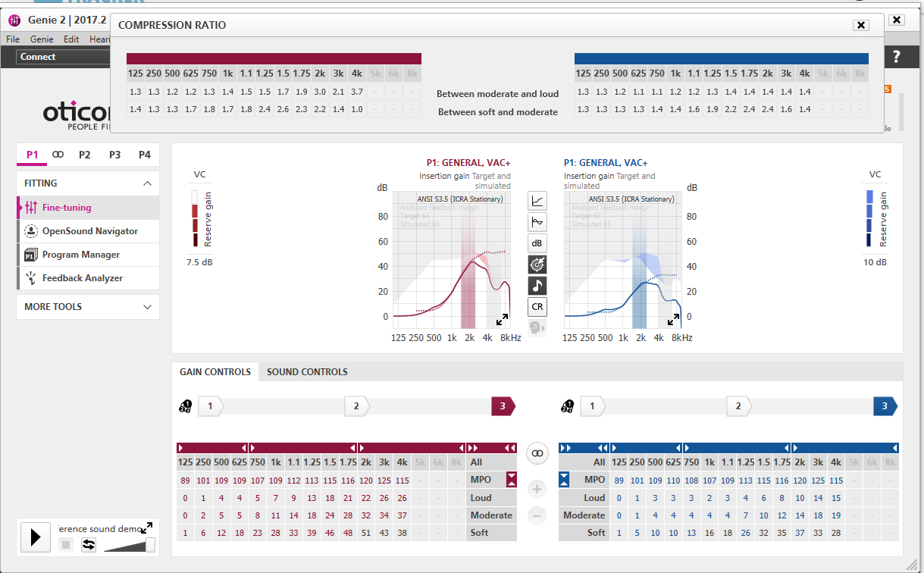Expand the right ear graph to full size
Screen dimensions: 924x573
coord(674,320)
